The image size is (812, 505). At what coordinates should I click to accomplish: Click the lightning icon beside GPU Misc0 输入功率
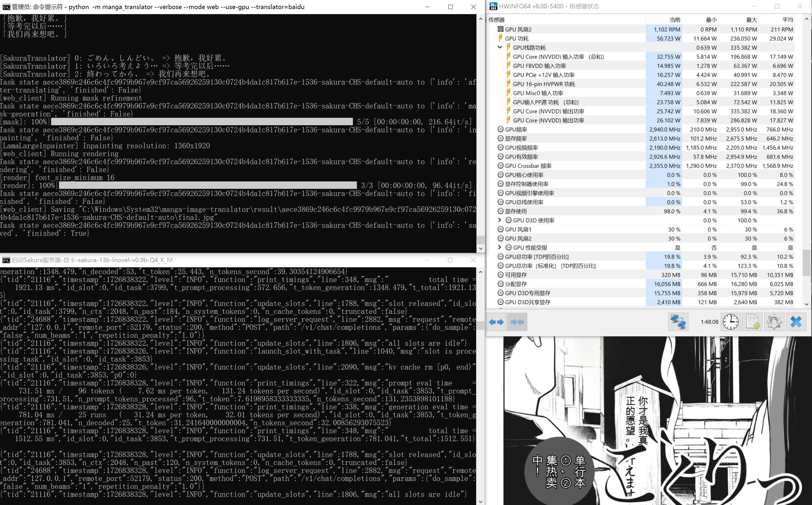click(508, 93)
